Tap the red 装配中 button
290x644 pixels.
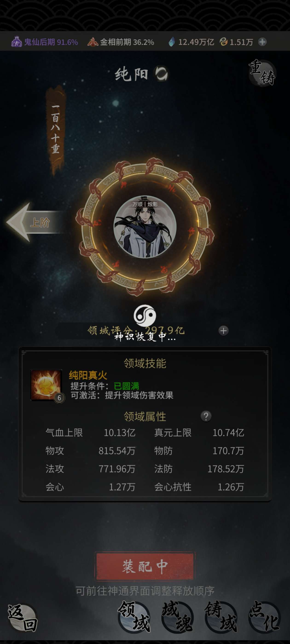pyautogui.click(x=145, y=566)
